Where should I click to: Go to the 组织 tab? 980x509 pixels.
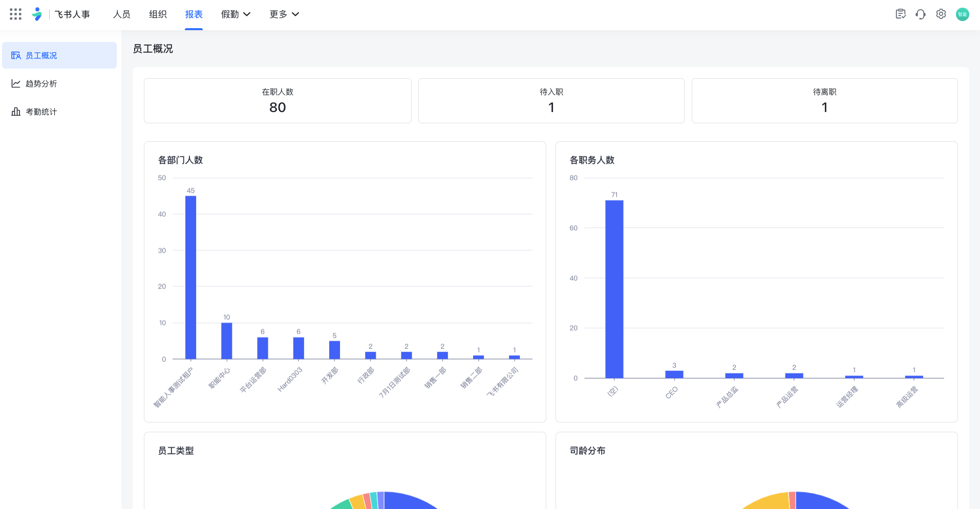click(x=158, y=14)
